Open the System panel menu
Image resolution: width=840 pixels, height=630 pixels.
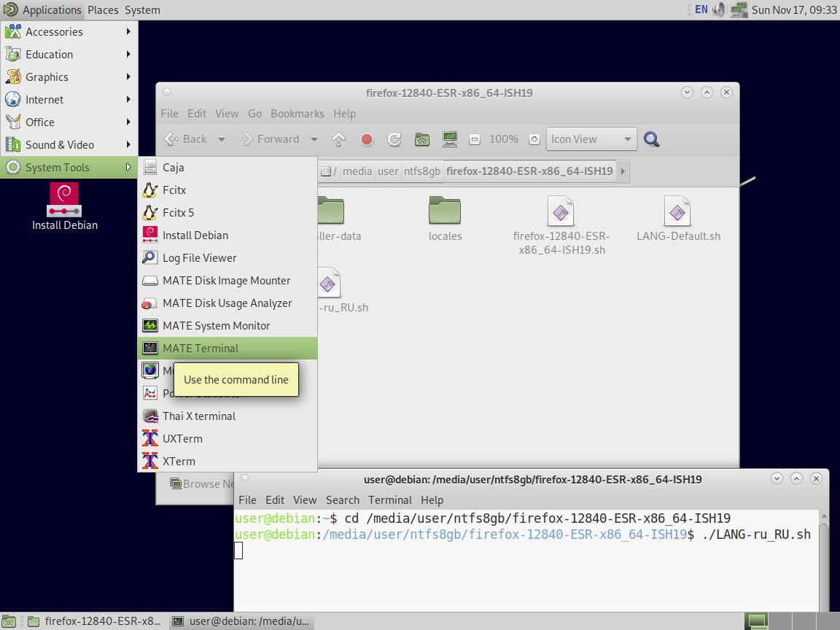point(142,9)
